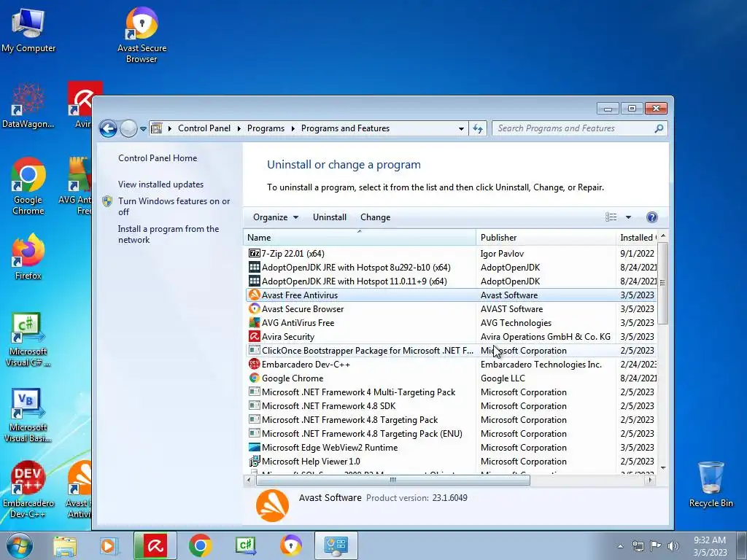The width and height of the screenshot is (747, 560).
Task: Show hidden tray icons arrow
Action: (x=620, y=546)
